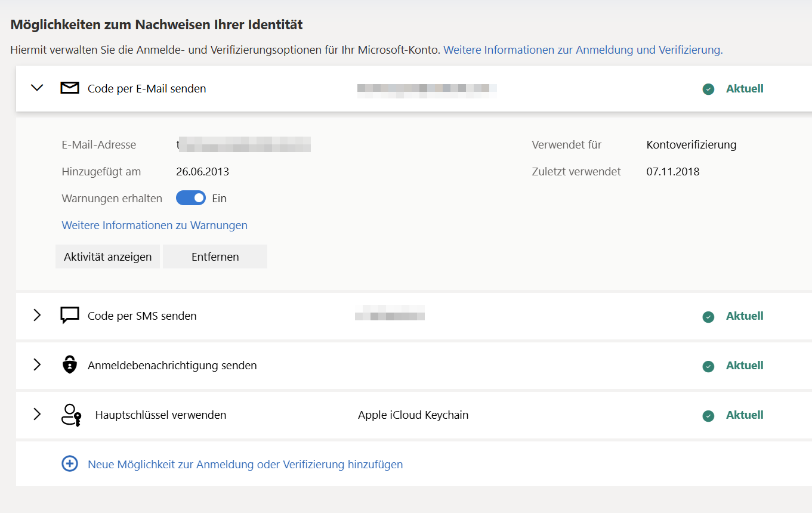This screenshot has width=812, height=513.
Task: Click the plus icon for adding verification method
Action: (70, 463)
